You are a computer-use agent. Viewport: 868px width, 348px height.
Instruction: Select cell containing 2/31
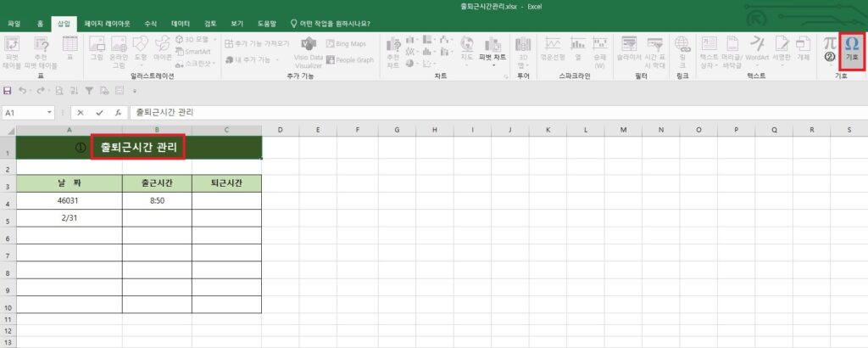coord(70,218)
